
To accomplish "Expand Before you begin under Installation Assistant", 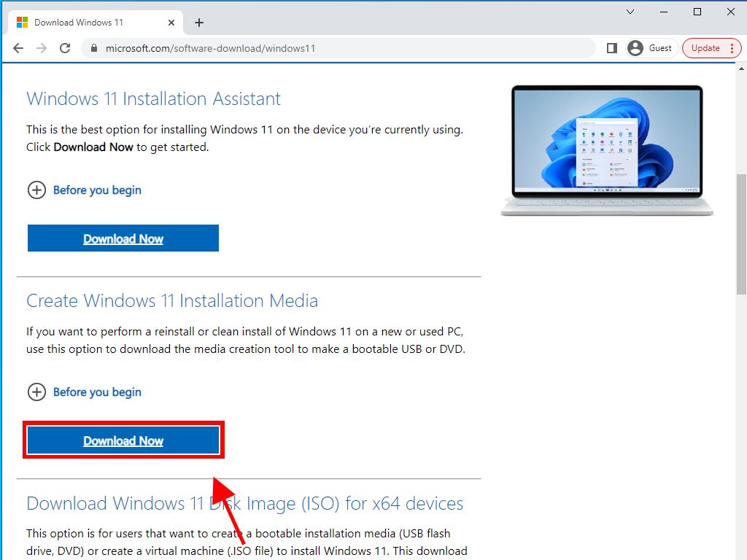I will pyautogui.click(x=36, y=190).
